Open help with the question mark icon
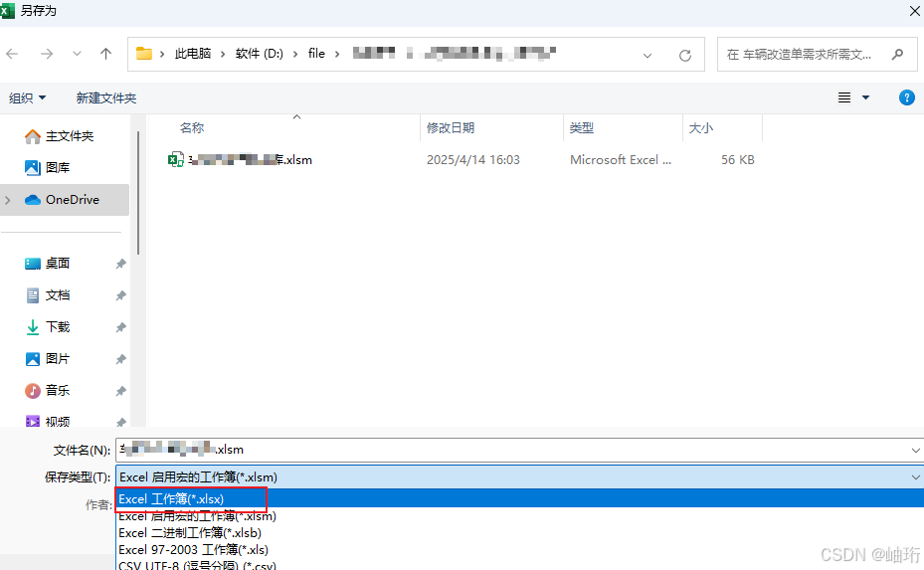The width and height of the screenshot is (924, 570). tap(906, 97)
